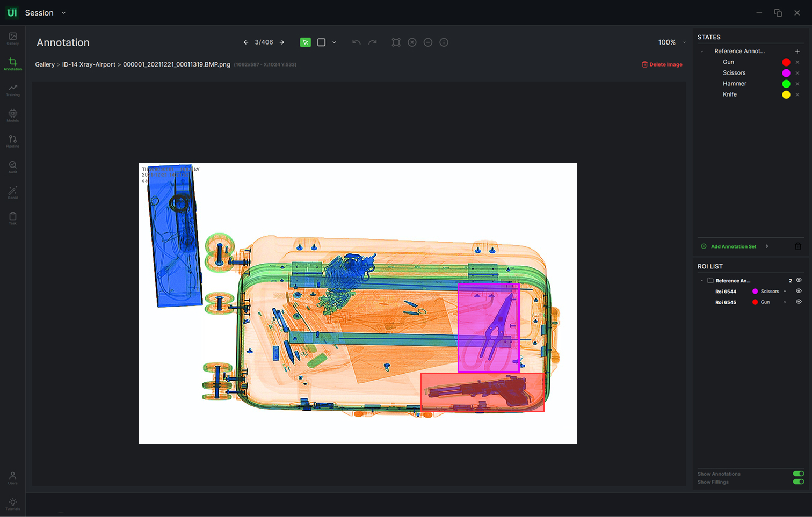Add a new state with plus icon
The width and height of the screenshot is (812, 517).
(798, 52)
